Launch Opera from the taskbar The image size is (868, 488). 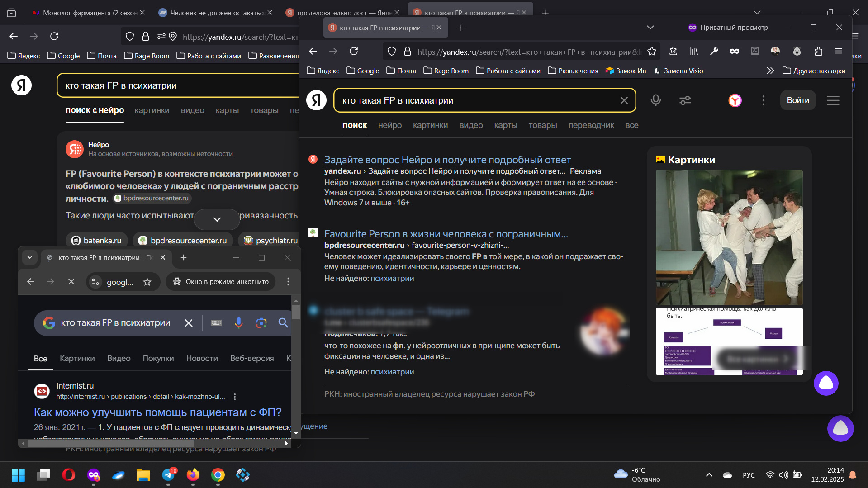coord(69,475)
